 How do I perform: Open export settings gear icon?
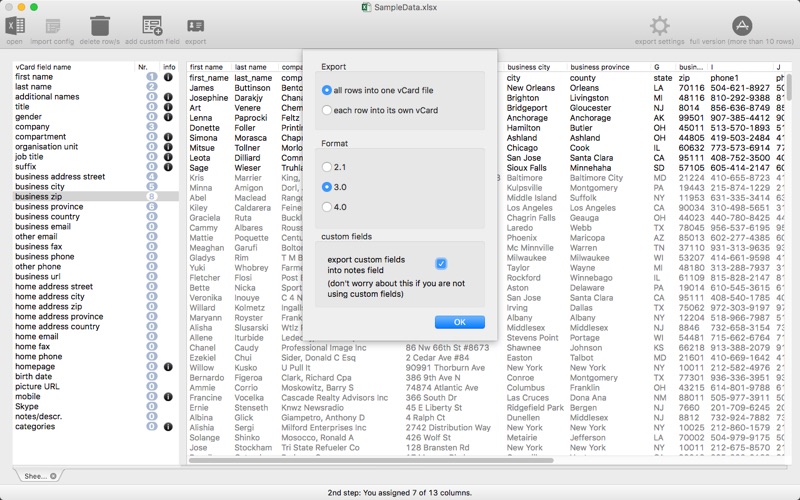click(x=659, y=26)
